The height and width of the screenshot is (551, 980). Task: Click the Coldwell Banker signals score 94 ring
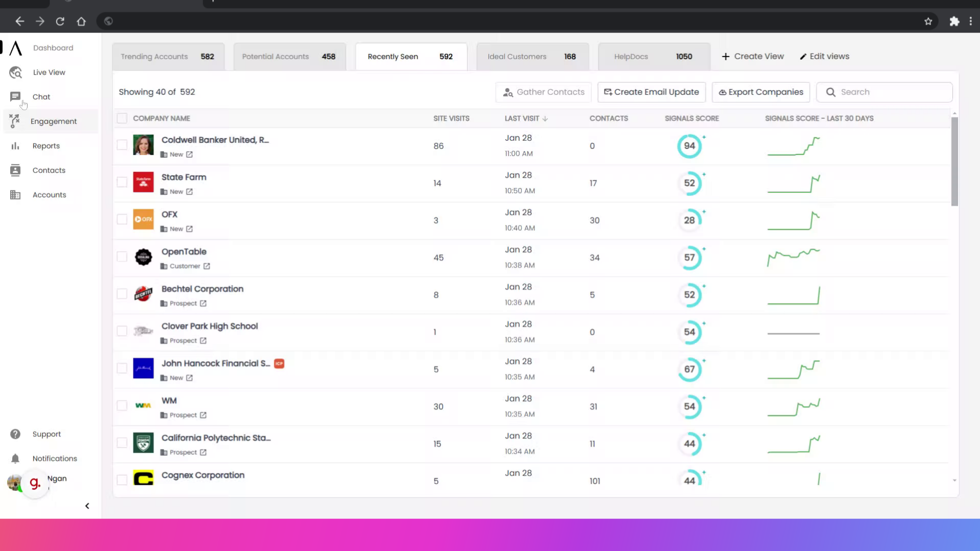pyautogui.click(x=690, y=146)
